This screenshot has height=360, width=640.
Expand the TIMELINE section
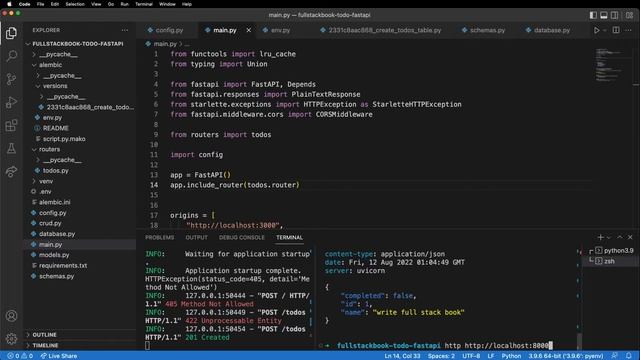click(45, 345)
